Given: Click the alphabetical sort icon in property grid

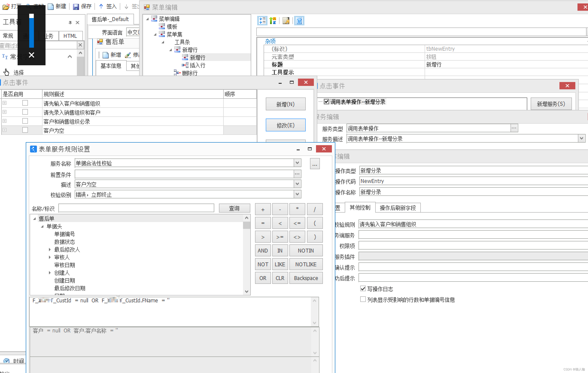Looking at the screenshot, I should click(x=273, y=21).
